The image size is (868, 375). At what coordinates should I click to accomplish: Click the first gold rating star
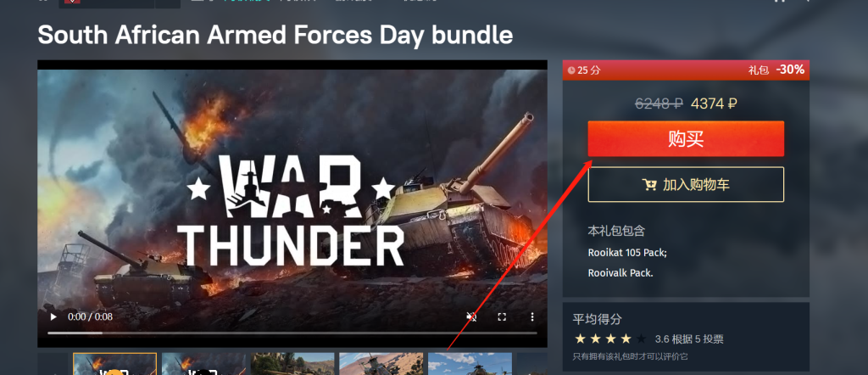point(580,339)
